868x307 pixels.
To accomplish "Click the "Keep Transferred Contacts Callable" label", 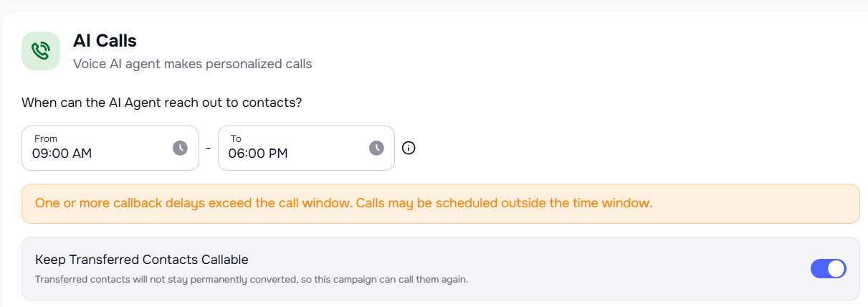I will 141,260.
